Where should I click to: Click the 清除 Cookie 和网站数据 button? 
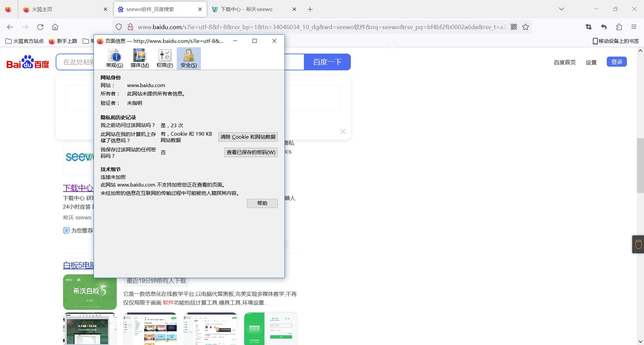[x=248, y=137]
